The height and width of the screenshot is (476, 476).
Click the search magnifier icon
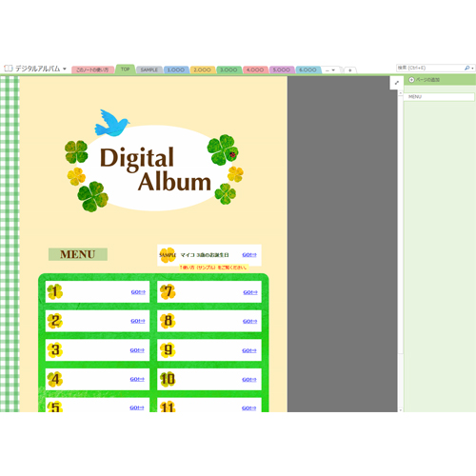[466, 68]
